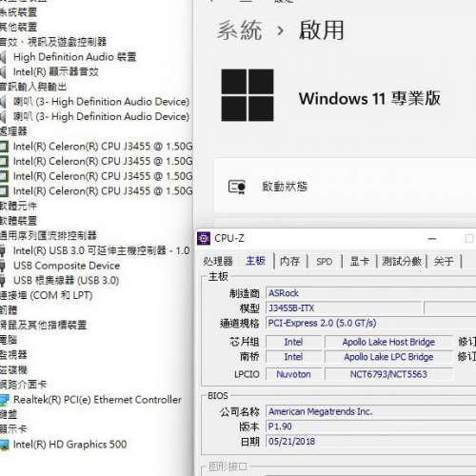The height and width of the screenshot is (476, 476).
Task: Collapse the 顯示卡 category
Action: pyautogui.click(x=13, y=429)
